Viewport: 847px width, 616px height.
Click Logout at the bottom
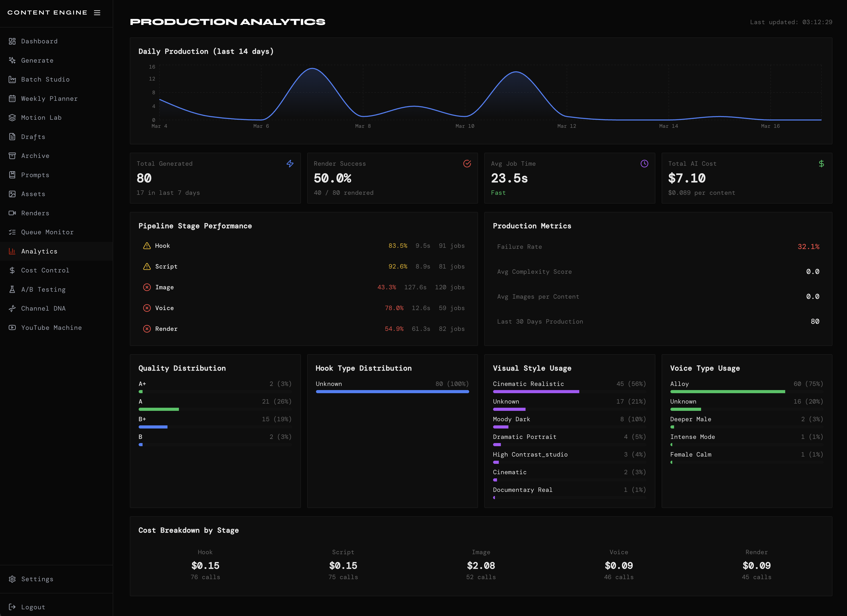point(33,607)
